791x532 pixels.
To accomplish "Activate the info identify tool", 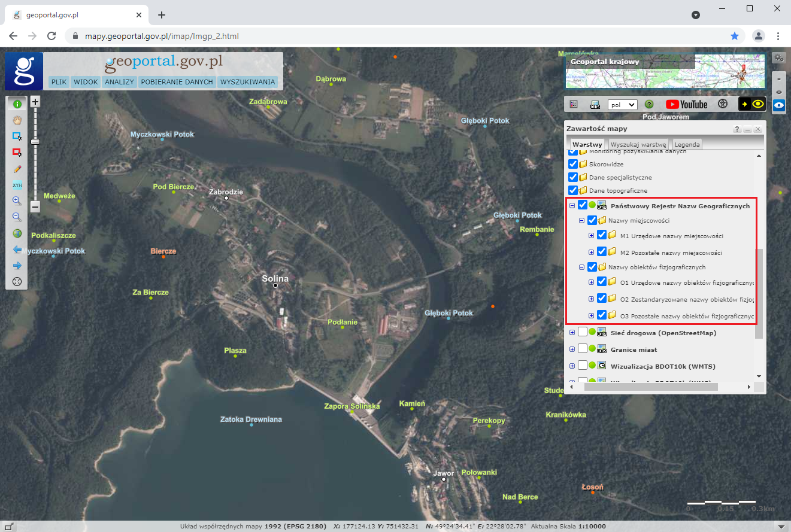I will [x=17, y=104].
